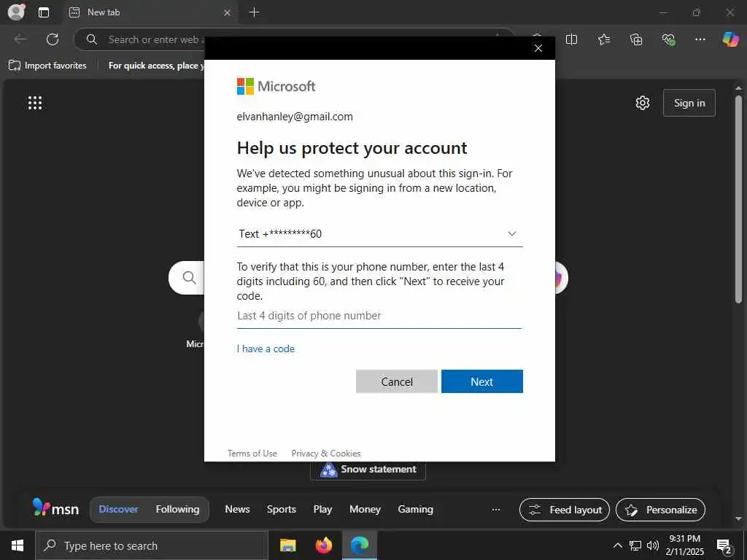The width and height of the screenshot is (747, 560).
Task: Open the app launcher grid icon
Action: coord(35,102)
